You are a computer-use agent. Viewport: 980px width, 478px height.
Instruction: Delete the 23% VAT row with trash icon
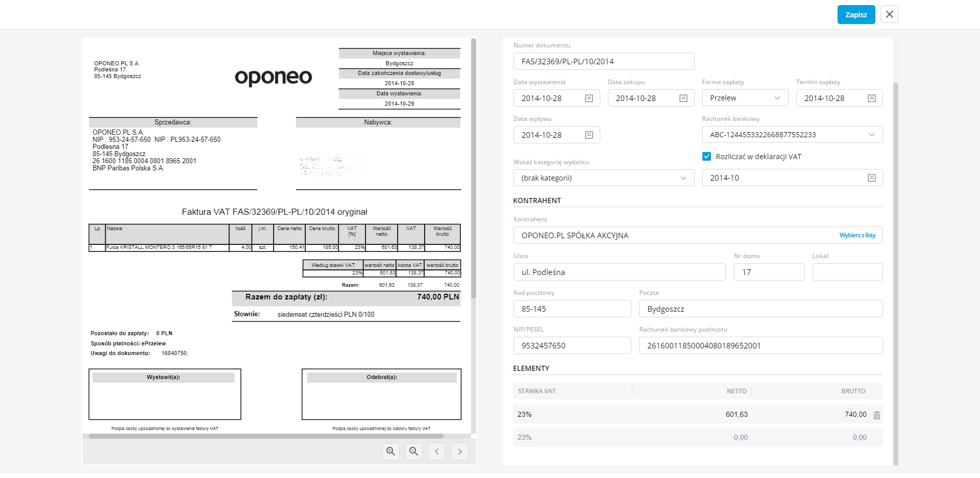(876, 415)
